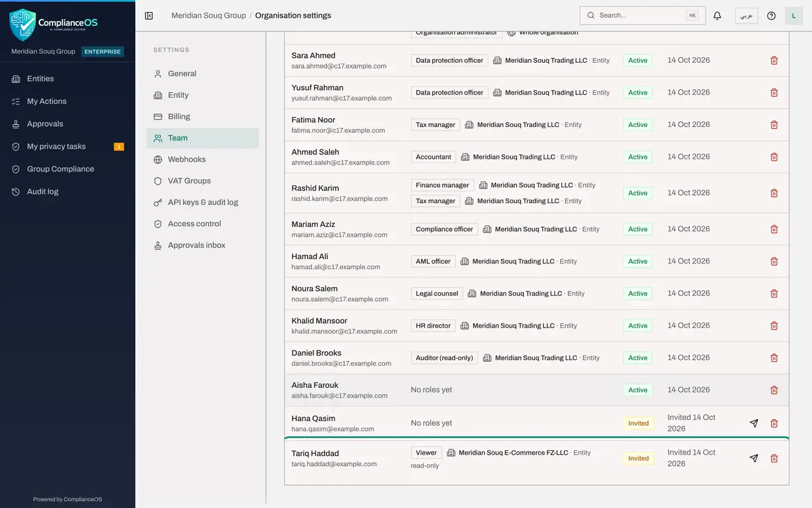Click the Search field
Image resolution: width=812 pixels, height=508 pixels.
643,15
